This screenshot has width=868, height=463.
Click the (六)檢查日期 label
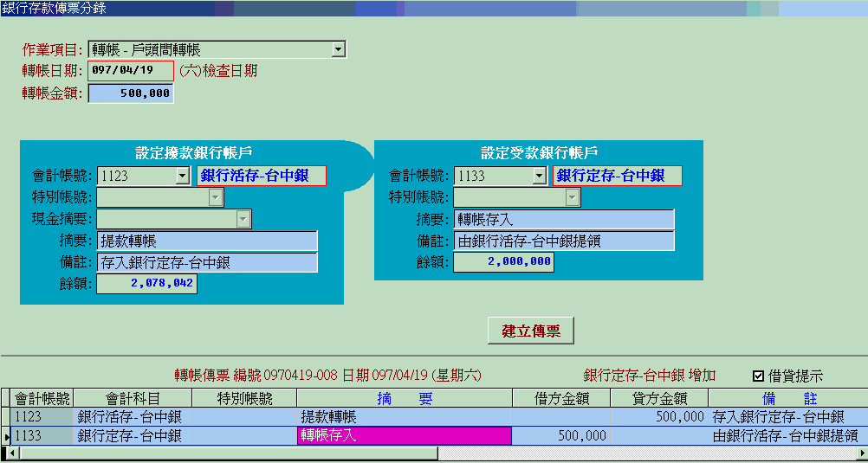(x=218, y=71)
